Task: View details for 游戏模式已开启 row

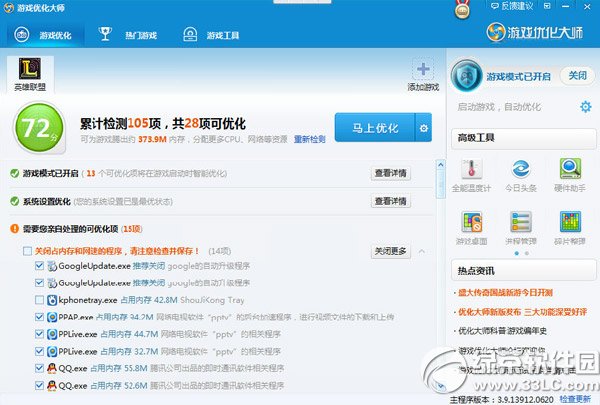Action: [x=391, y=173]
